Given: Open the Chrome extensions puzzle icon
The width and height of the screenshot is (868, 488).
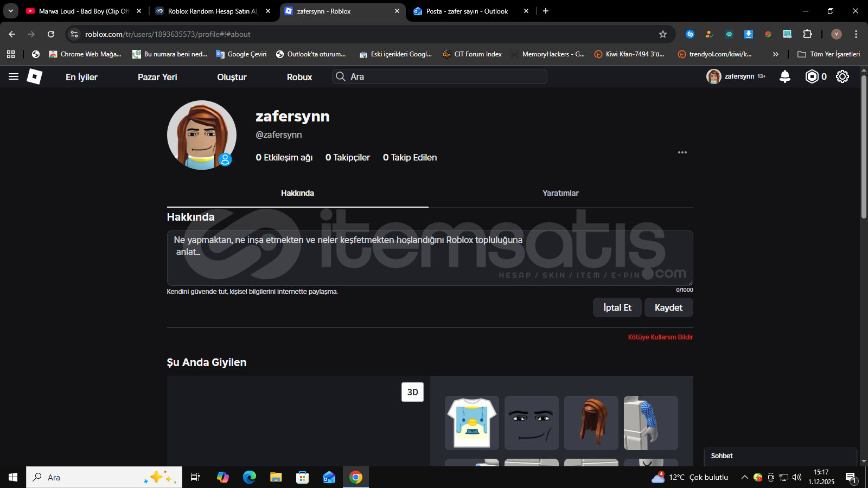Looking at the screenshot, I should click(807, 34).
